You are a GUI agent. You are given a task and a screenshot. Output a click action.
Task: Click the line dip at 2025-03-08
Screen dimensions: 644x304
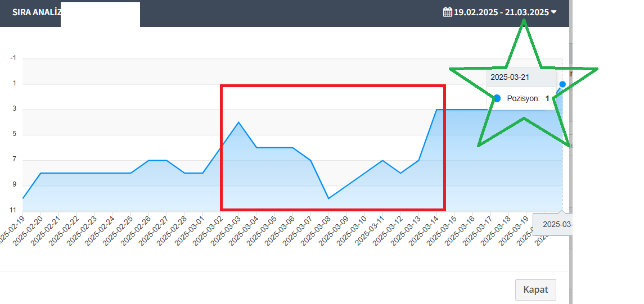(x=328, y=198)
